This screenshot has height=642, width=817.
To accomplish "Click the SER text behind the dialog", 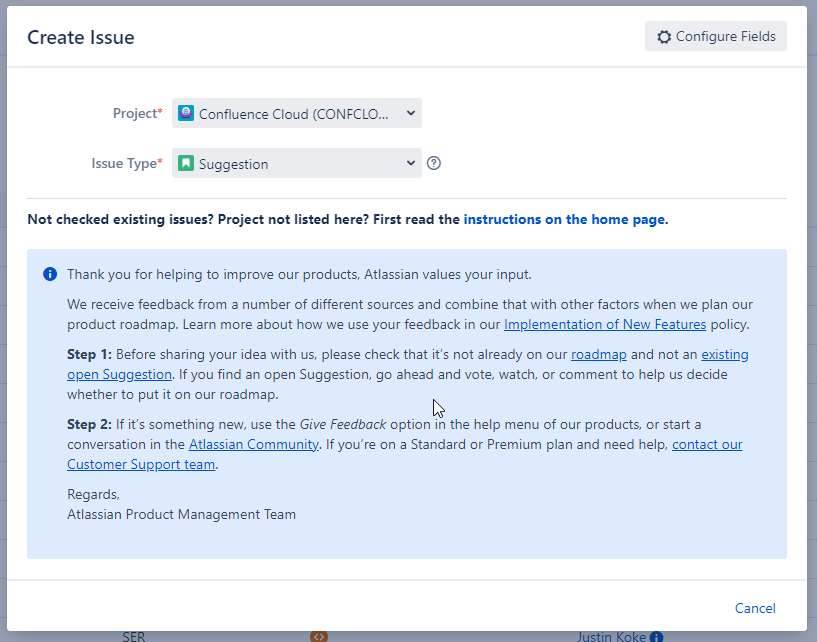I will pos(134,637).
